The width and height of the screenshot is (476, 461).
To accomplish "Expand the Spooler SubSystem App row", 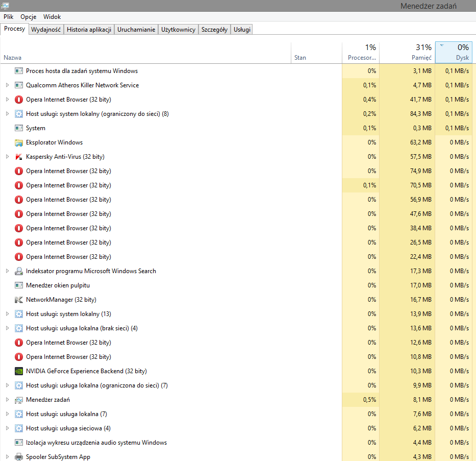I will (x=7, y=457).
